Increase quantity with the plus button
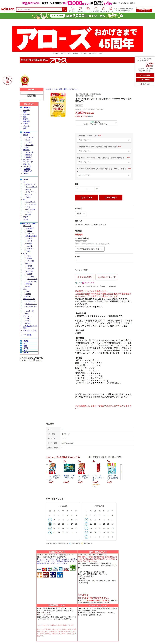 97,188
